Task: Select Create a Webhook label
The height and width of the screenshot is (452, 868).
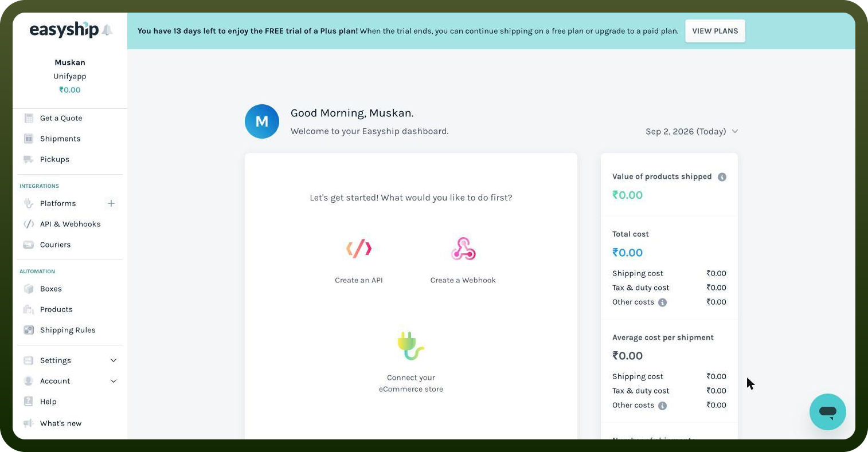Action: (463, 280)
